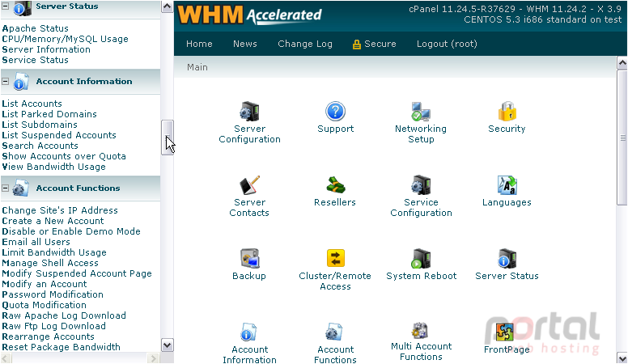The width and height of the screenshot is (628, 364).
Task: Open Email all Users link
Action: (36, 242)
